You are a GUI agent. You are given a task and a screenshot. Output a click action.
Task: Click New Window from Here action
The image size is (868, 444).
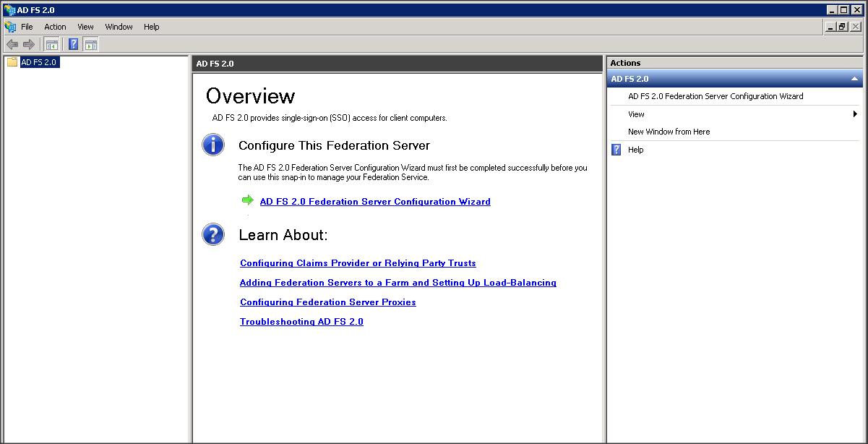pyautogui.click(x=669, y=132)
